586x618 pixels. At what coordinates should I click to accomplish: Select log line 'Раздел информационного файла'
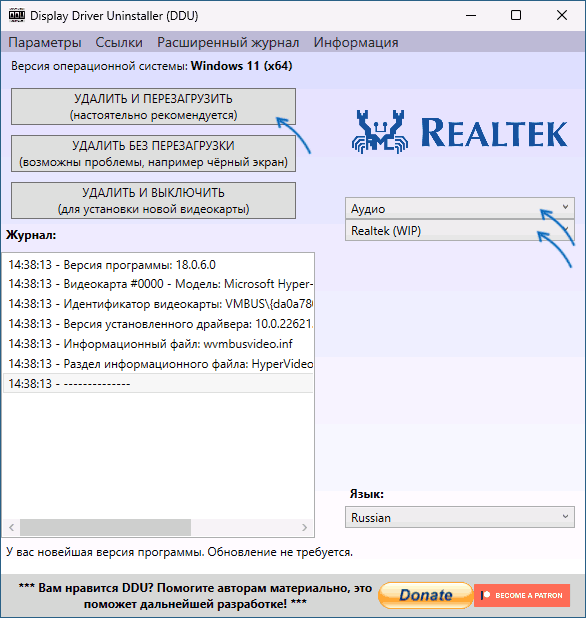(x=158, y=363)
